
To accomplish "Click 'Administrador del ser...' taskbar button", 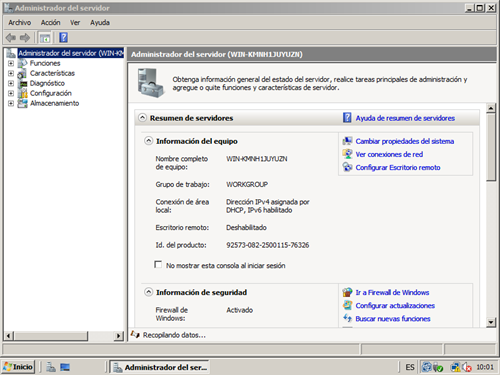I will coord(160,367).
